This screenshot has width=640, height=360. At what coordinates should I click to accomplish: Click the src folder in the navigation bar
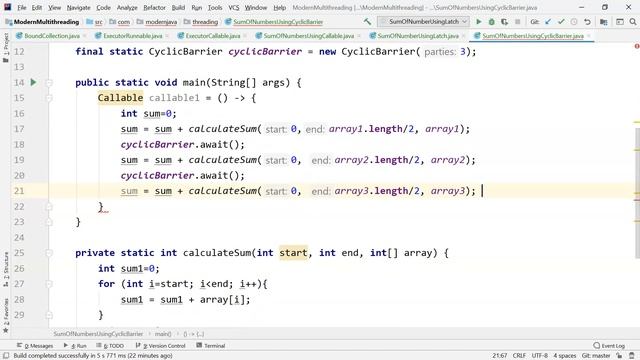click(x=94, y=22)
